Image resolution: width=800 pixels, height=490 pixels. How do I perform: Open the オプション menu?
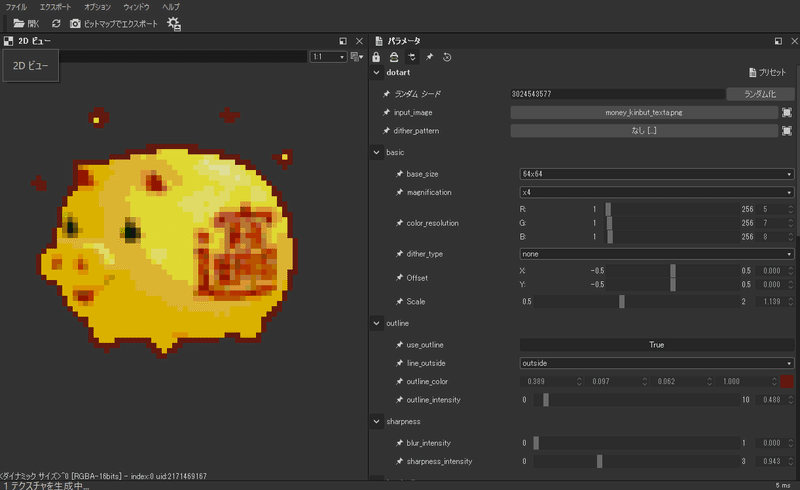pyautogui.click(x=97, y=7)
